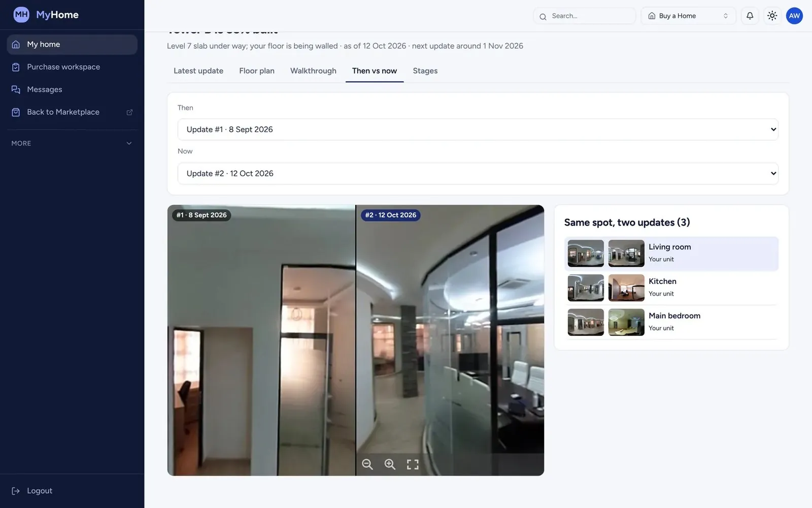
Task: Open notifications with the bell icon
Action: [x=750, y=16]
